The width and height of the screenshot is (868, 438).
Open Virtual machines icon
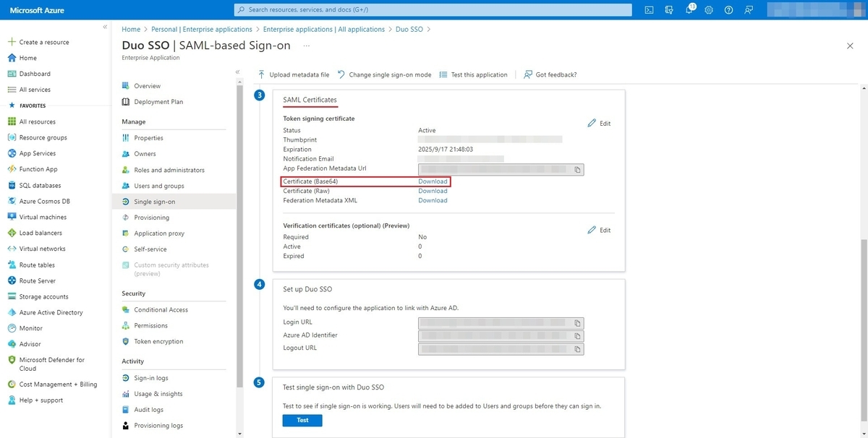coord(12,217)
